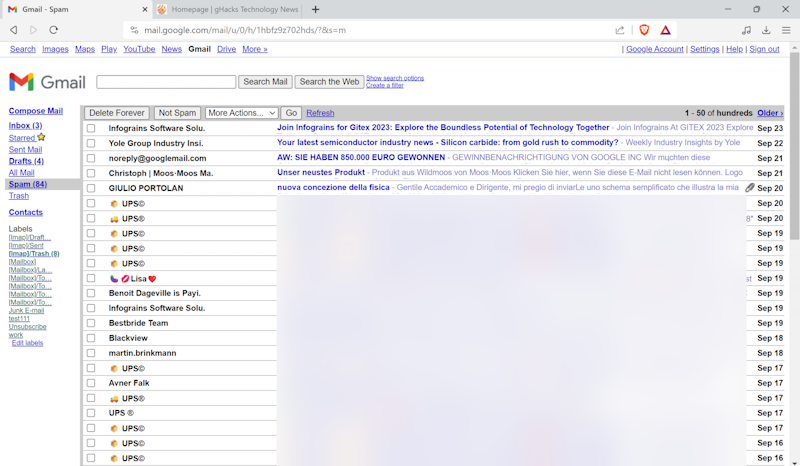Screen dimensions: 800x466
Task: Click the star next to Starred
Action: pyautogui.click(x=41, y=137)
